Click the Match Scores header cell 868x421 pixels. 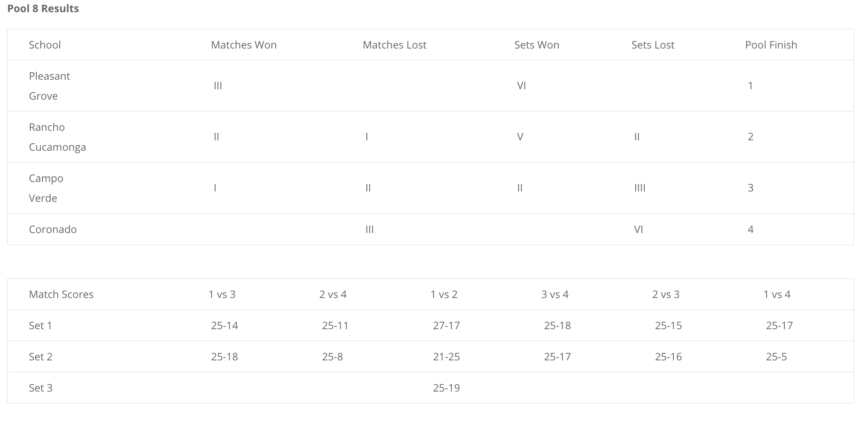(x=61, y=295)
